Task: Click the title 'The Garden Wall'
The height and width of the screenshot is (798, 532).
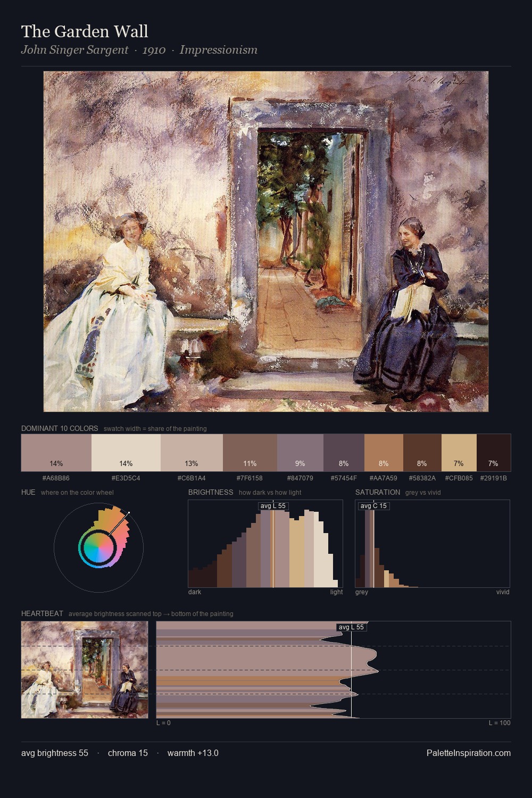Action: coord(85,31)
